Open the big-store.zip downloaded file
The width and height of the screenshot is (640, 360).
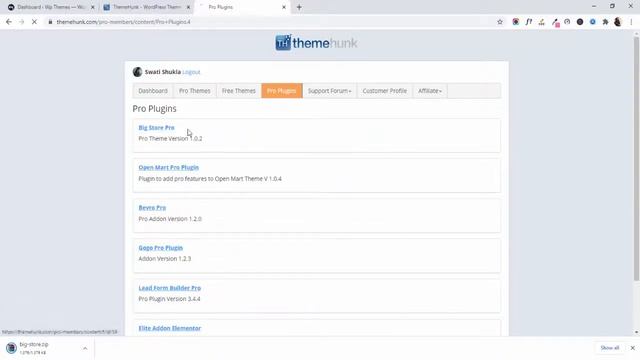(34, 348)
